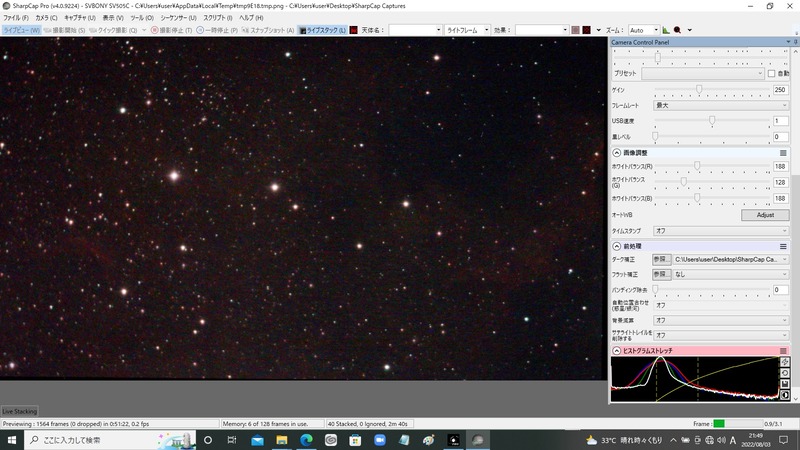Open Task View on the taskbar
This screenshot has width=800, height=450.
pos(232,440)
